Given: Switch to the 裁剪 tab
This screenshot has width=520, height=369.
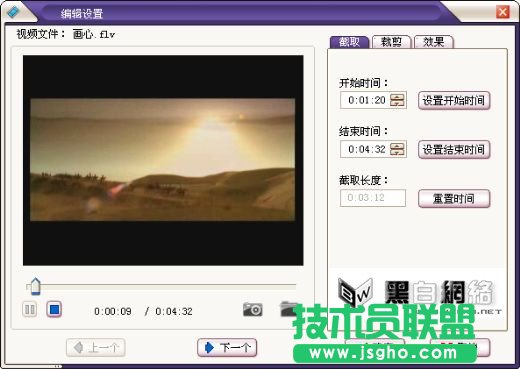Looking at the screenshot, I should click(391, 42).
